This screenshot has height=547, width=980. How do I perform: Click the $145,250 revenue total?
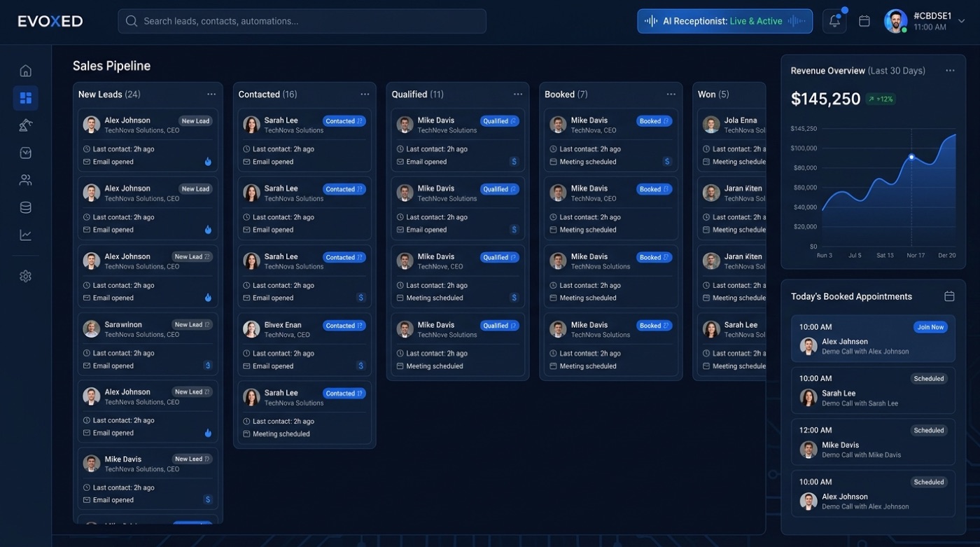click(x=825, y=99)
